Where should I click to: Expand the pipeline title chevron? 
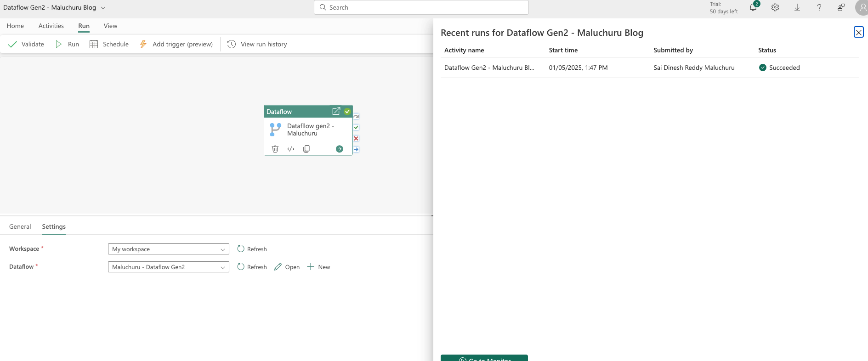click(103, 8)
